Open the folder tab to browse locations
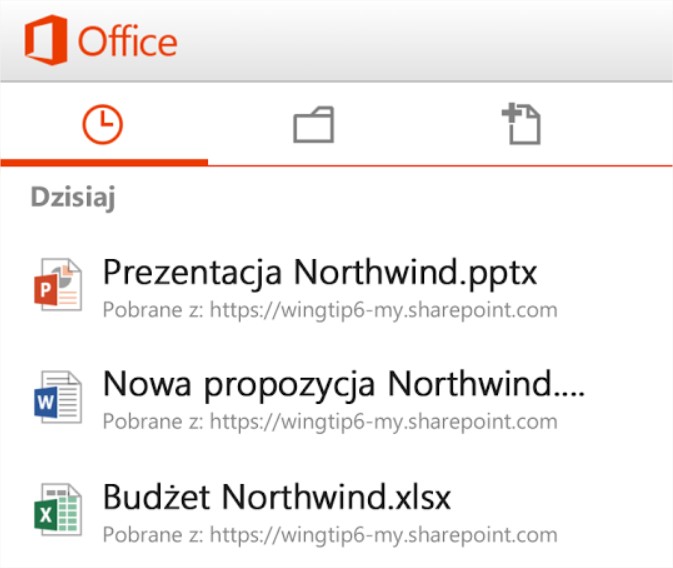Screen dimensions: 673x568 click(x=313, y=126)
